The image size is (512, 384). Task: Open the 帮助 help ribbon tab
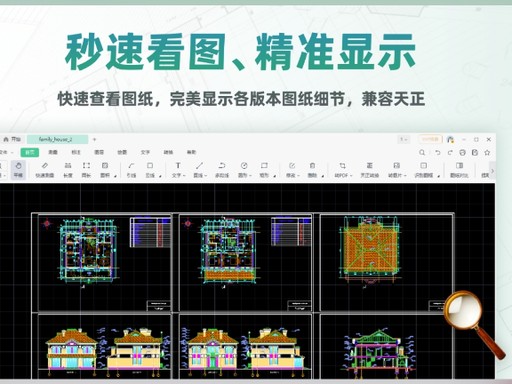point(191,152)
